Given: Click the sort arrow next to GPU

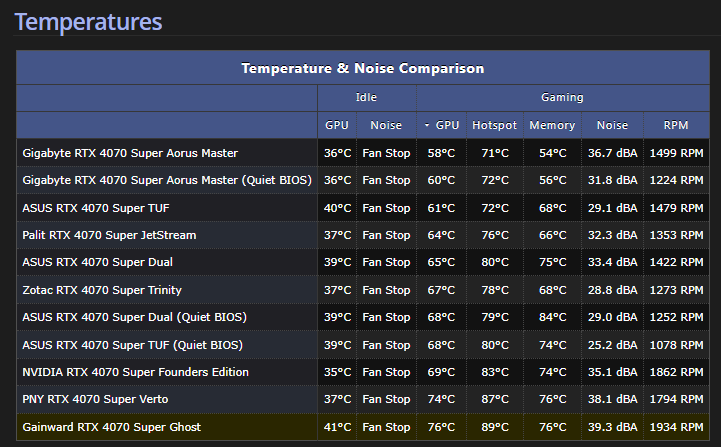Looking at the screenshot, I should [427, 126].
